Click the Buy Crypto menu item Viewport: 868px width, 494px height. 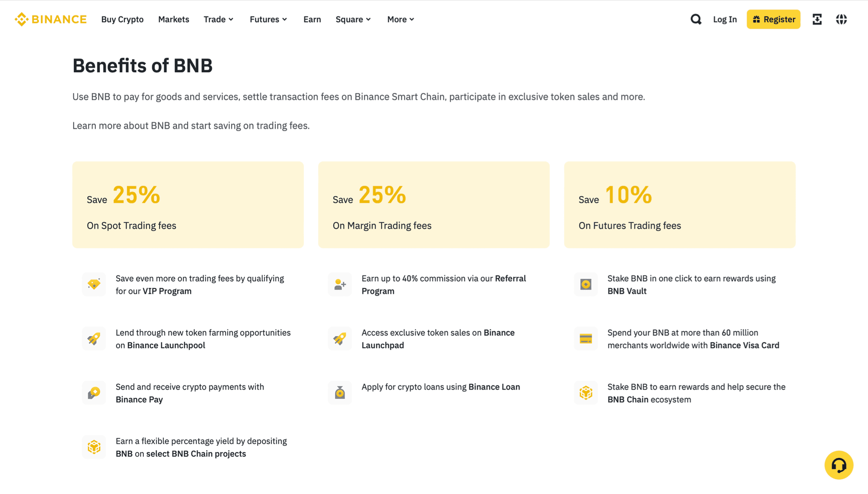point(122,19)
